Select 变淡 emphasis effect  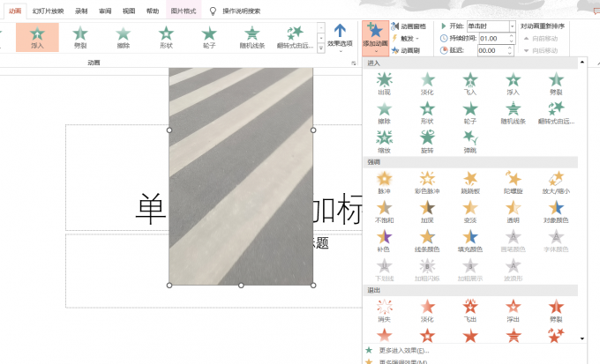click(470, 212)
